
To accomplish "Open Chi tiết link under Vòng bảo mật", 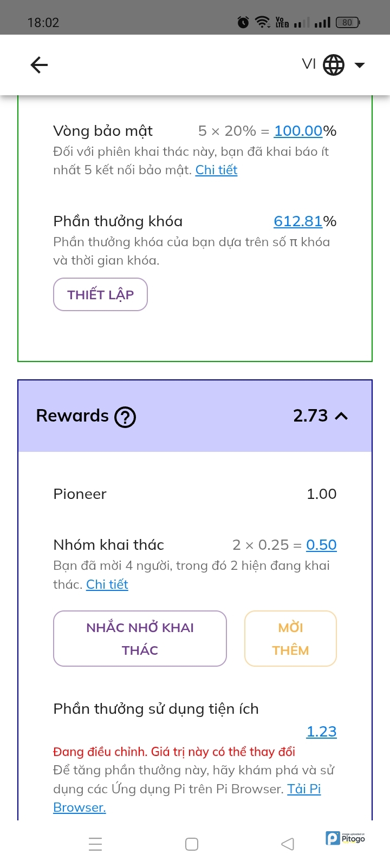I will tap(216, 170).
